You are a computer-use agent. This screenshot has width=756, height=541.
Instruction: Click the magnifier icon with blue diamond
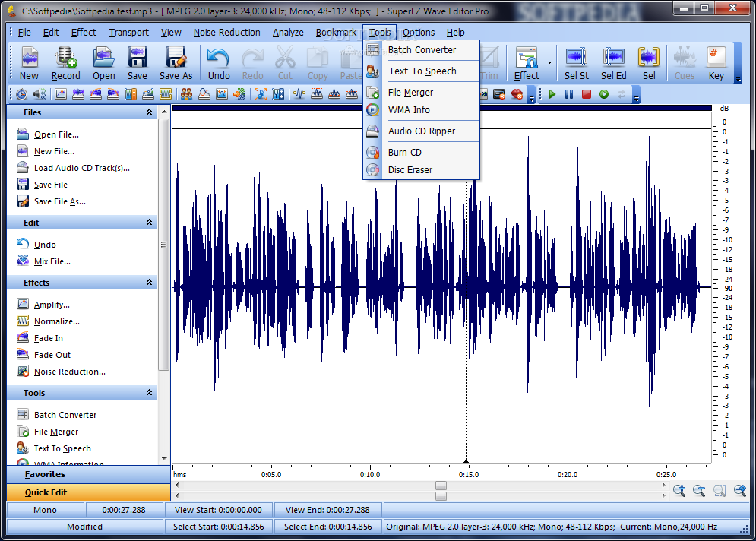(x=739, y=491)
